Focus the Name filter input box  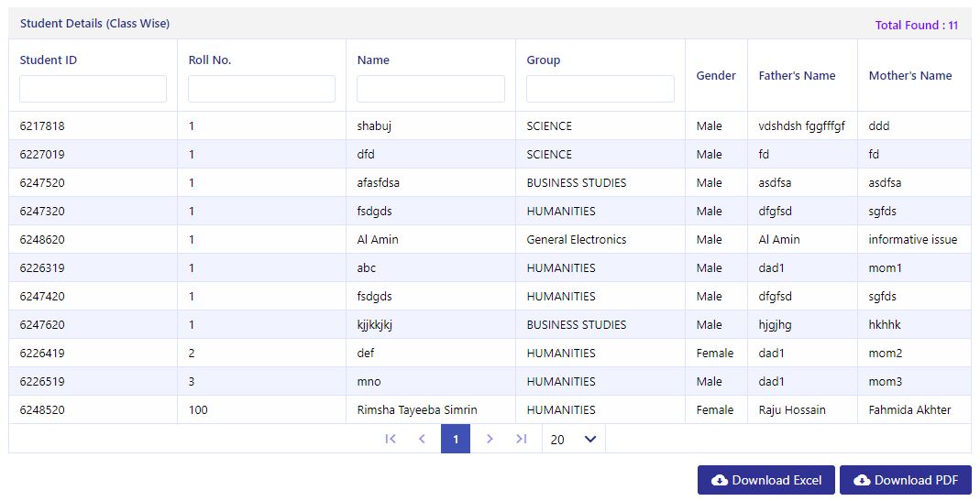(x=431, y=89)
